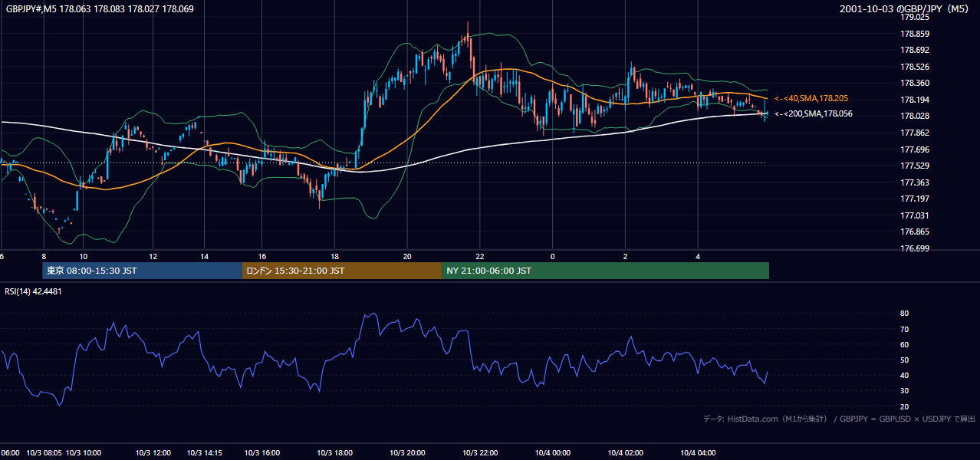The height and width of the screenshot is (460, 980).
Task: Click the bottom time label 10/3 20:00
Action: tap(407, 452)
